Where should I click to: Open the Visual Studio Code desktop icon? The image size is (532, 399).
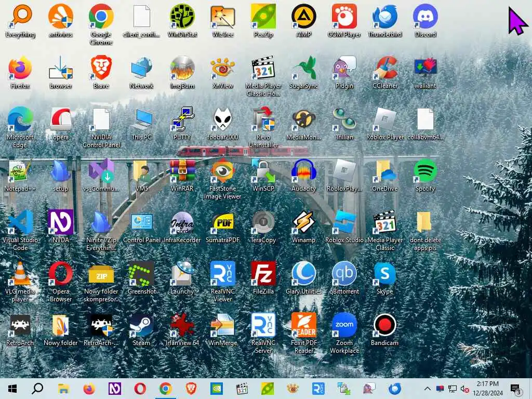[x=20, y=230]
